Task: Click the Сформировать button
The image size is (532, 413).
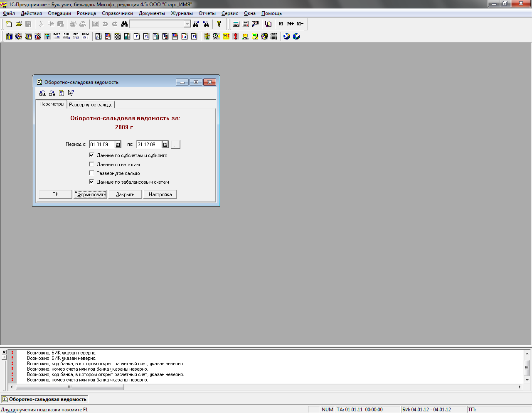Action: point(90,194)
